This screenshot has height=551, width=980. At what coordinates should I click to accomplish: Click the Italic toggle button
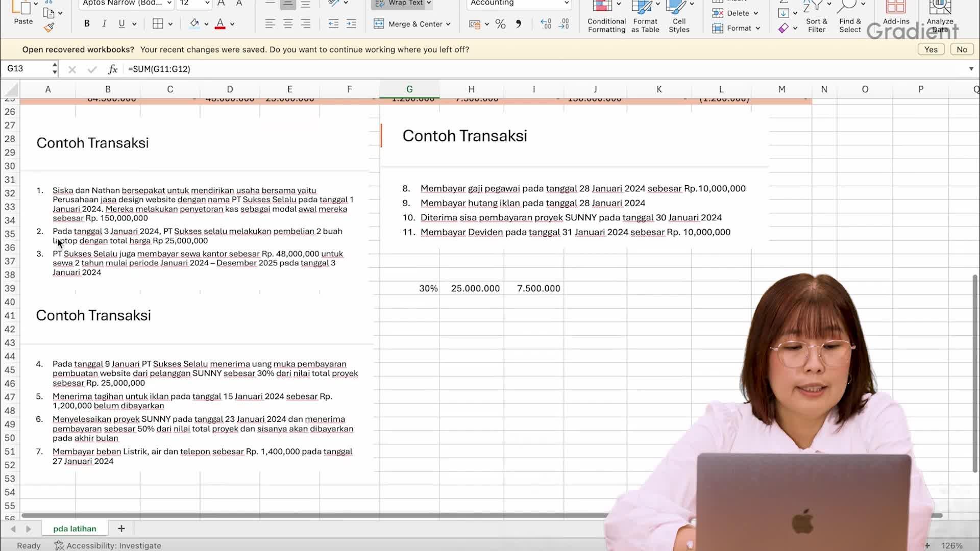tap(104, 23)
